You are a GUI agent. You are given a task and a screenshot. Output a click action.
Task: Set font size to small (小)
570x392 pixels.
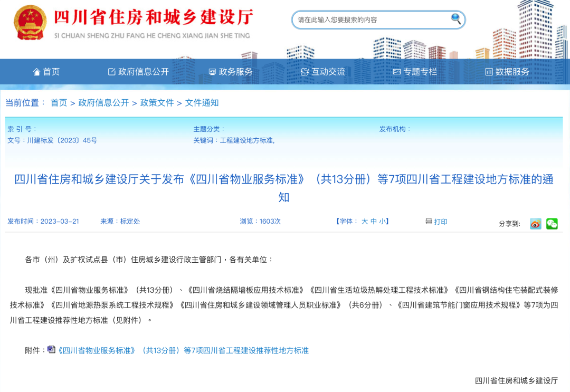pos(382,222)
